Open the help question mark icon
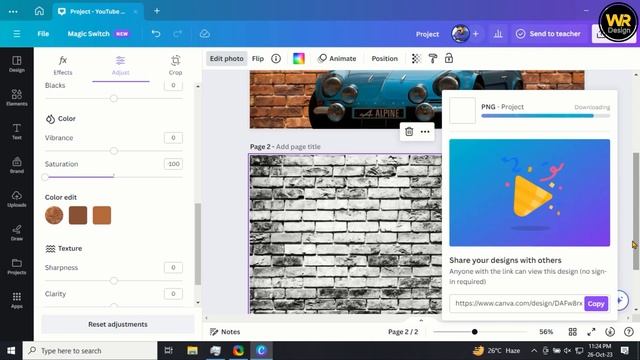This screenshot has height=360, width=640. 629,332
